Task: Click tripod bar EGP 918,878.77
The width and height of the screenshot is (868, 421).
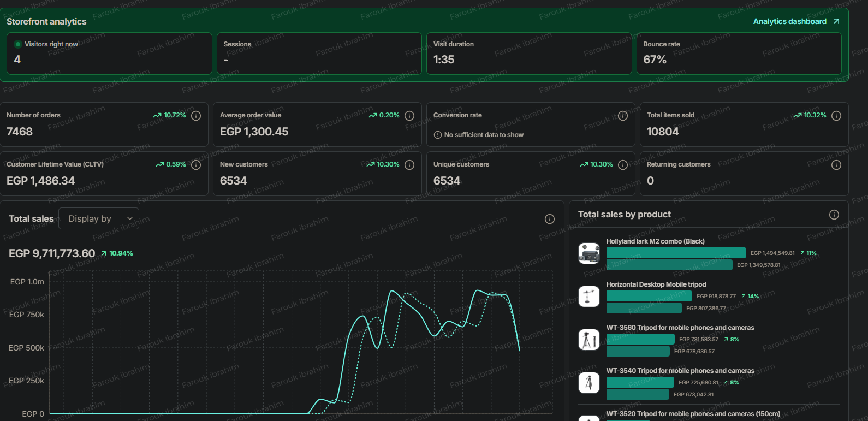Action: coord(649,296)
